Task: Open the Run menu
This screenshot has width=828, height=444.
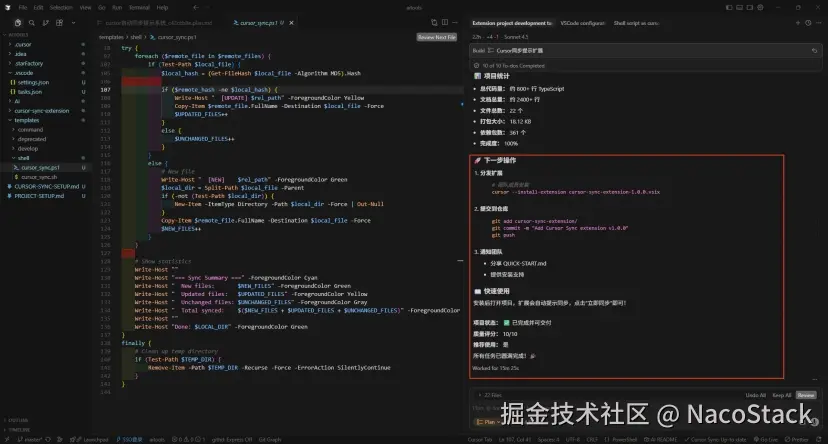Action: tap(117, 7)
